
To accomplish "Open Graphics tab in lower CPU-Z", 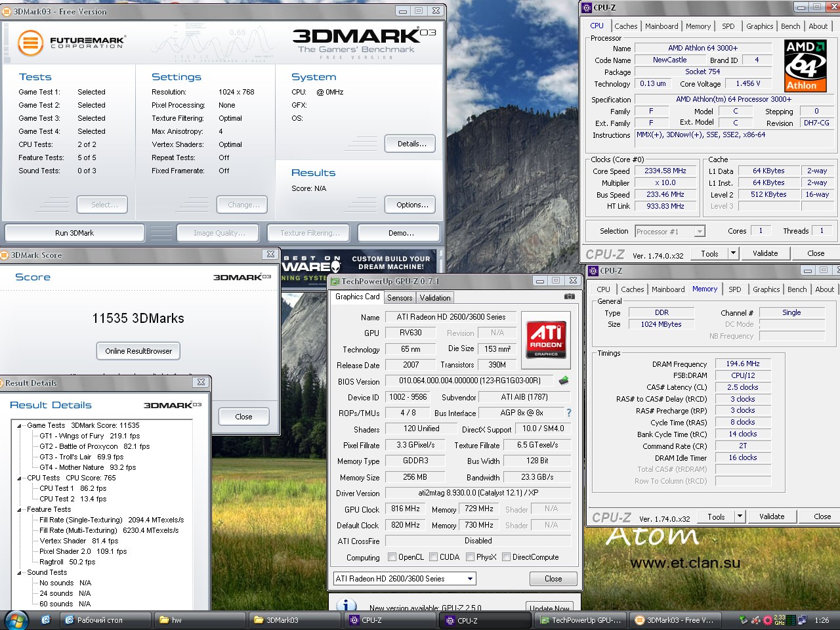I will (x=766, y=289).
